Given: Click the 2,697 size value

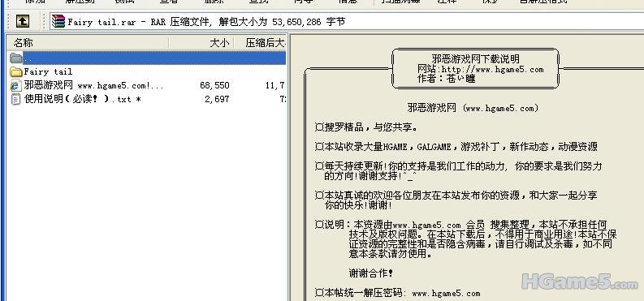Looking at the screenshot, I should click(217, 99).
